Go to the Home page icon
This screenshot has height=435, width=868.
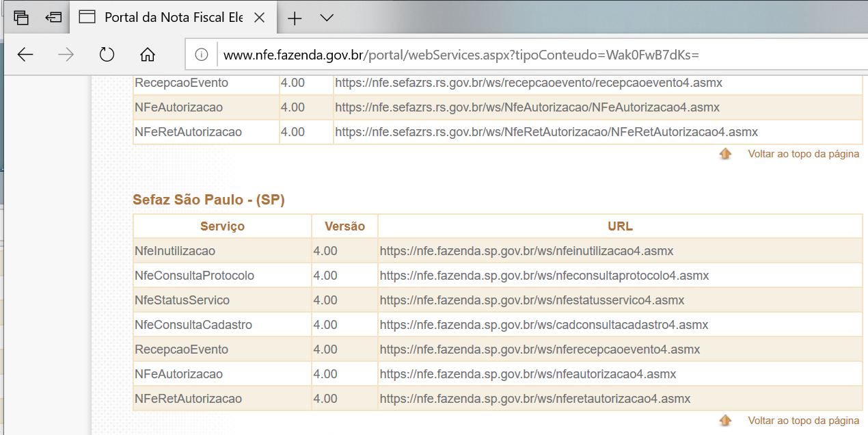pos(148,55)
